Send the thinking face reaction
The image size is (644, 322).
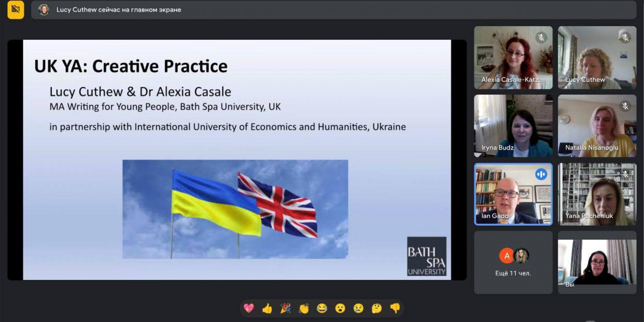(377, 308)
